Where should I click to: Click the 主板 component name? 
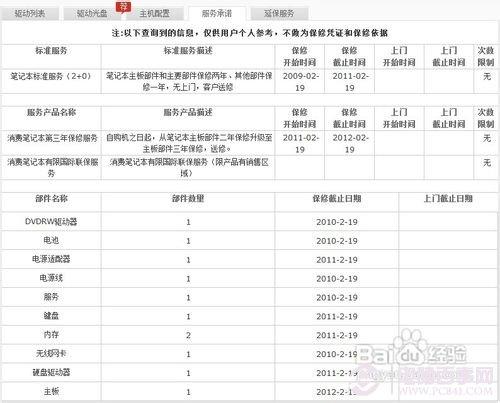51,391
